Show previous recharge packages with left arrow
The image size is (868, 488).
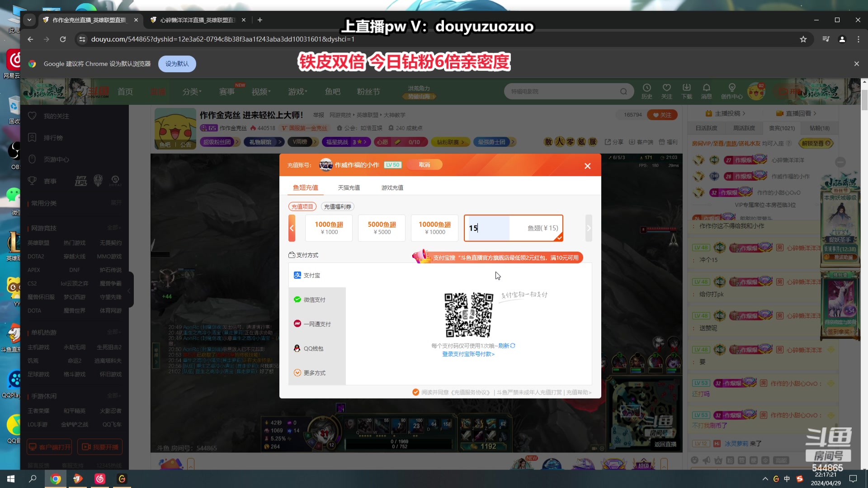click(x=292, y=228)
